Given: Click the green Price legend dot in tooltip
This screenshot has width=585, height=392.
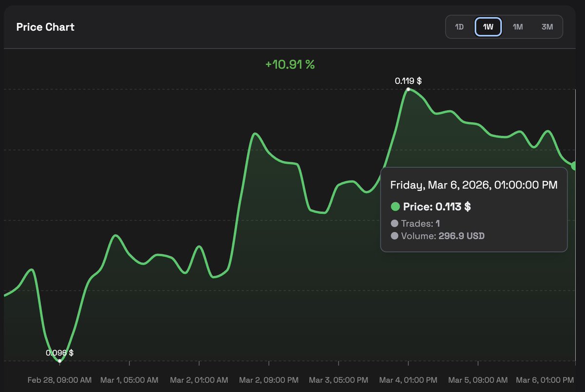Looking at the screenshot, I should pyautogui.click(x=395, y=206).
